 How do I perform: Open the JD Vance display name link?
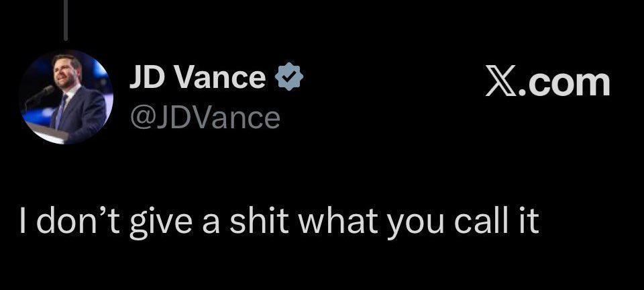point(197,77)
